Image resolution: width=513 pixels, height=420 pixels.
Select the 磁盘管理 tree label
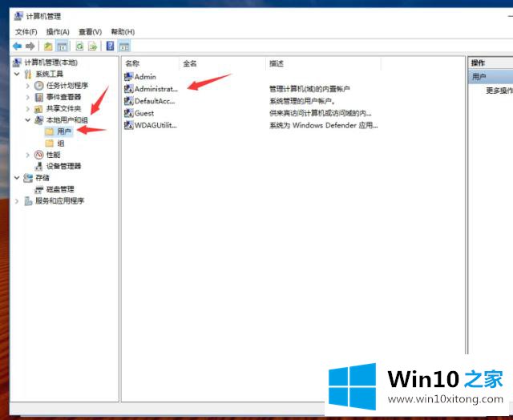[60, 189]
